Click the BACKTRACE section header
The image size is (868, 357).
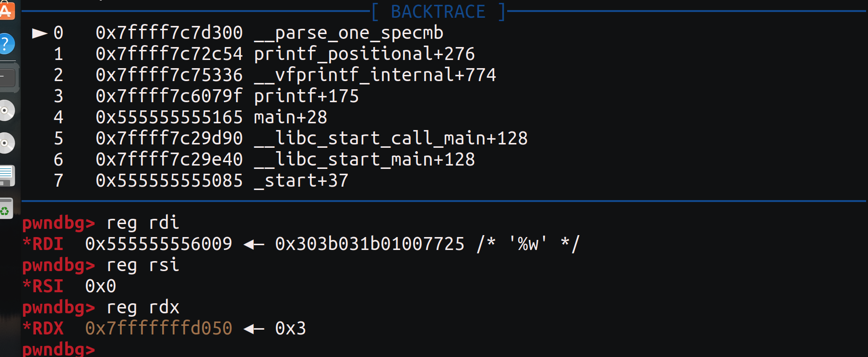coord(439,12)
